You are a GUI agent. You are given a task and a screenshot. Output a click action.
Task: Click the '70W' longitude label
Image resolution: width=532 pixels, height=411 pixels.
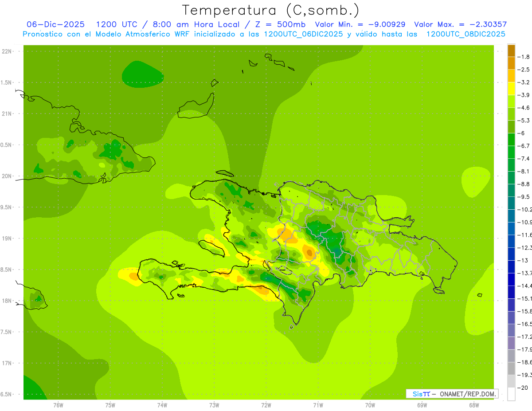(x=370, y=405)
